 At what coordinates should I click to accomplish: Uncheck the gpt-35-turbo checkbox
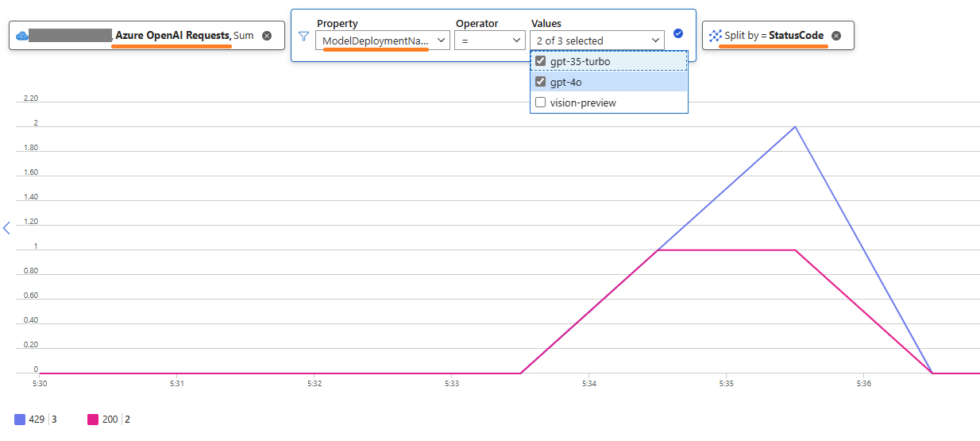pos(541,61)
